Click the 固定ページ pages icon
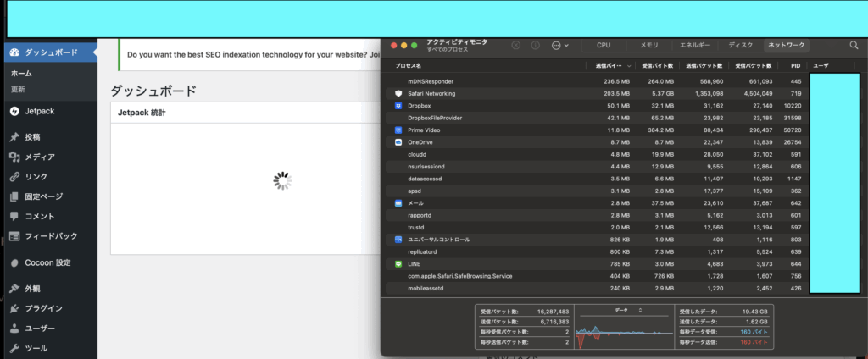The height and width of the screenshot is (359, 868). 14,196
